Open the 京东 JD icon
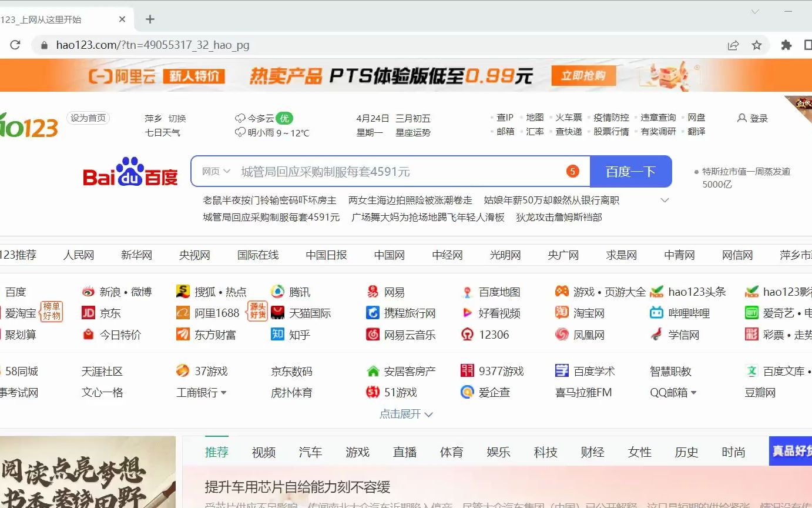This screenshot has width=812, height=508. (x=88, y=313)
